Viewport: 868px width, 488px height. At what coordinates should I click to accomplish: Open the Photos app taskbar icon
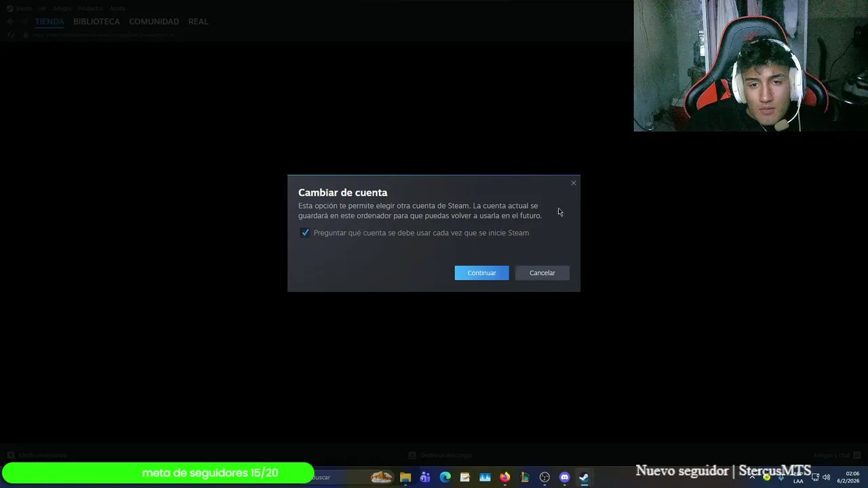coord(485,477)
